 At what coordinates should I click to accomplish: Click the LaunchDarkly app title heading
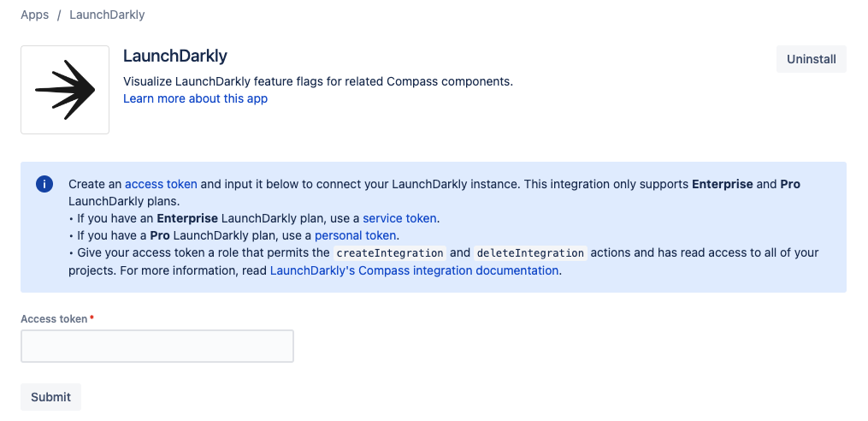point(175,56)
